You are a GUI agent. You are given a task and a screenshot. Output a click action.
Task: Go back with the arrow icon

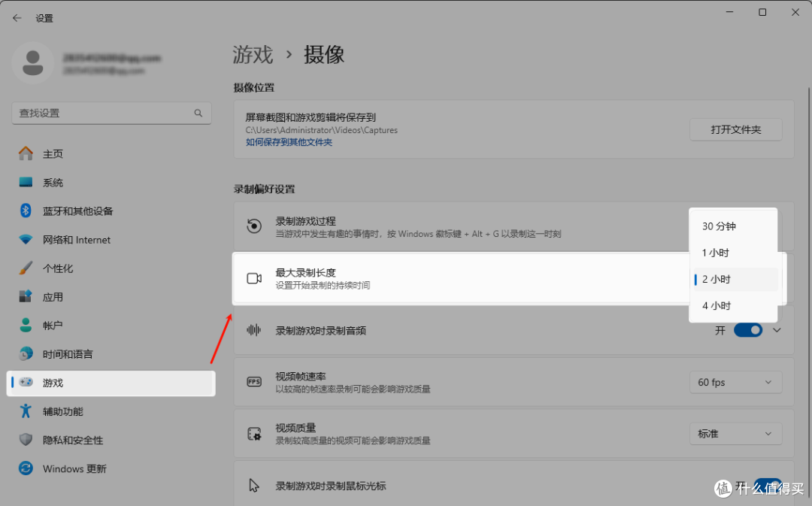(x=17, y=18)
